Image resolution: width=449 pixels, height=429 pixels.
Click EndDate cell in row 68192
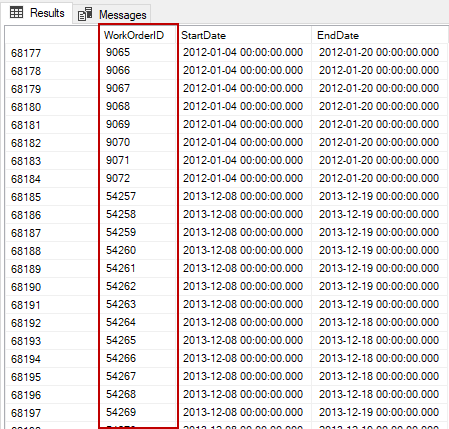pos(380,322)
